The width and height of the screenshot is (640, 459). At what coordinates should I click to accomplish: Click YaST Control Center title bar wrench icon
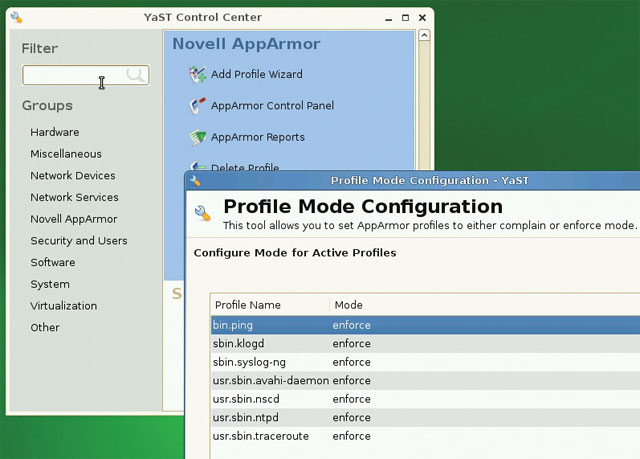tap(17, 18)
